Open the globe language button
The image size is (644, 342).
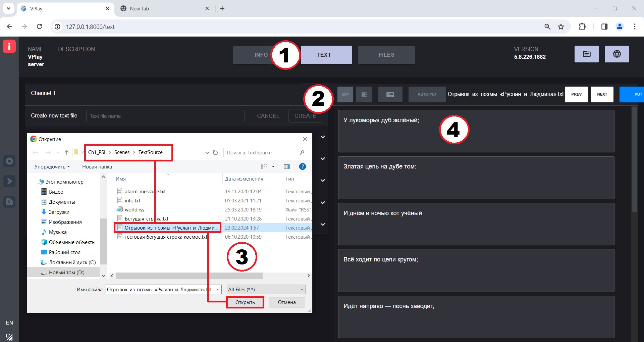tap(616, 54)
